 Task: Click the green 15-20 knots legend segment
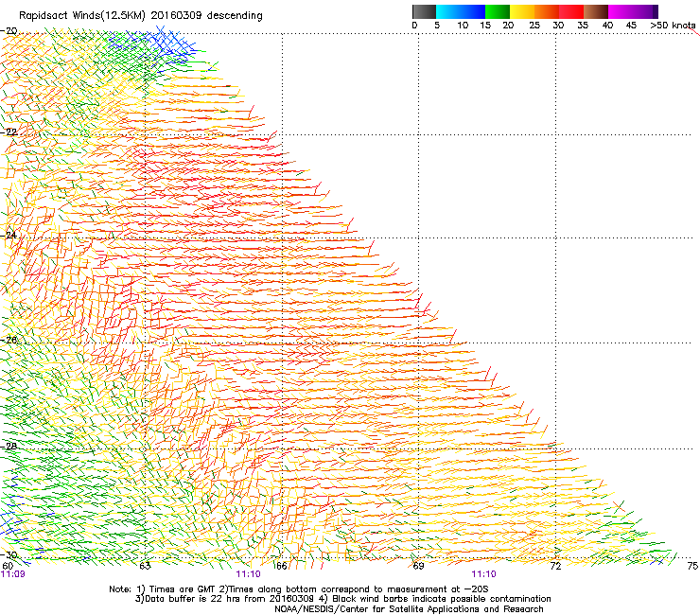[498, 11]
